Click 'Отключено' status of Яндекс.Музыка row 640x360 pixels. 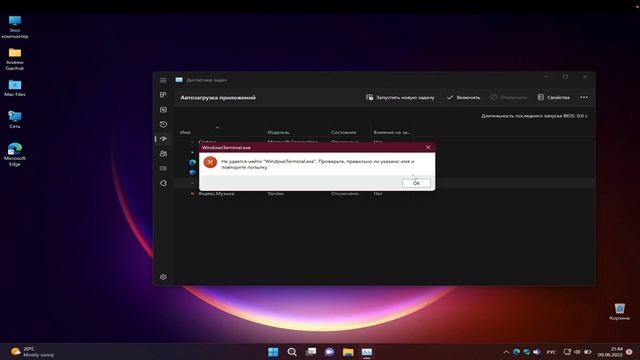pos(345,193)
